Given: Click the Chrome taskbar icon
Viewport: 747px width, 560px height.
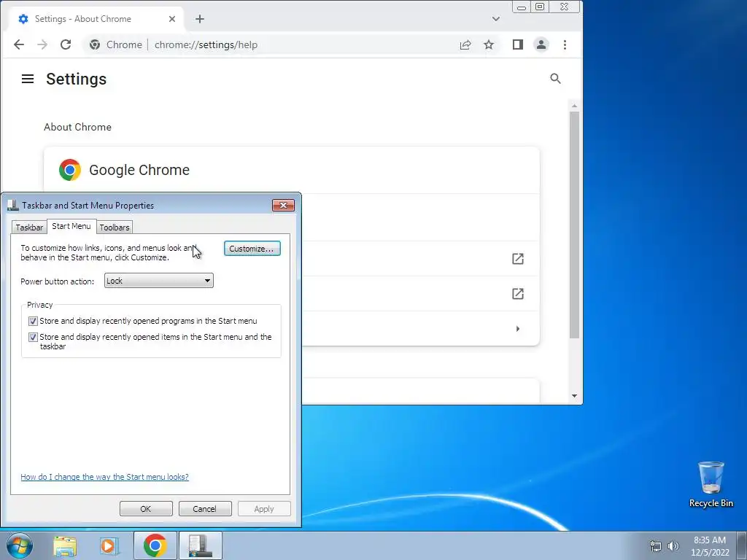Looking at the screenshot, I should (x=155, y=545).
